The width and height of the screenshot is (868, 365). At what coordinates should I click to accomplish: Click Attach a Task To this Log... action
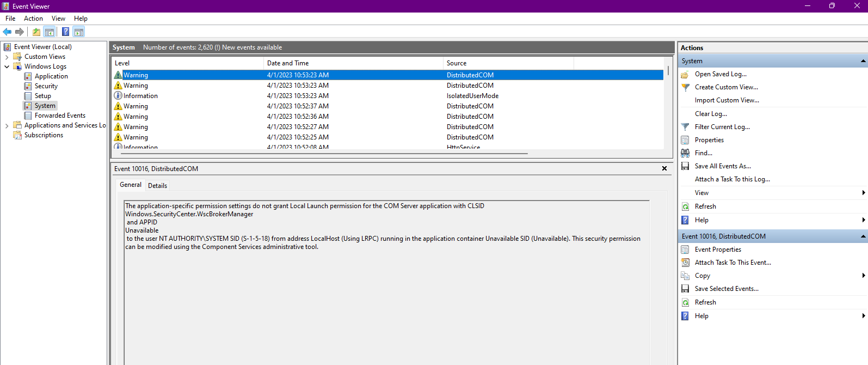coord(732,179)
